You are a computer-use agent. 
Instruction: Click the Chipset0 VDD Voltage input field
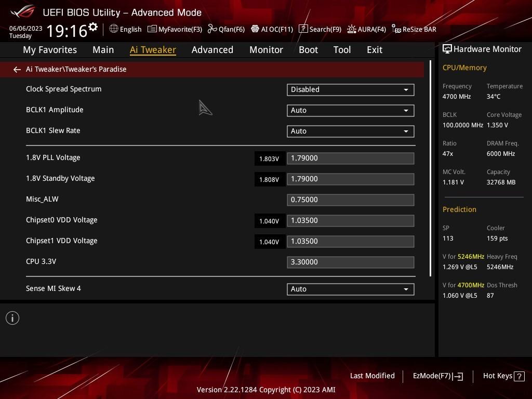[351, 220]
